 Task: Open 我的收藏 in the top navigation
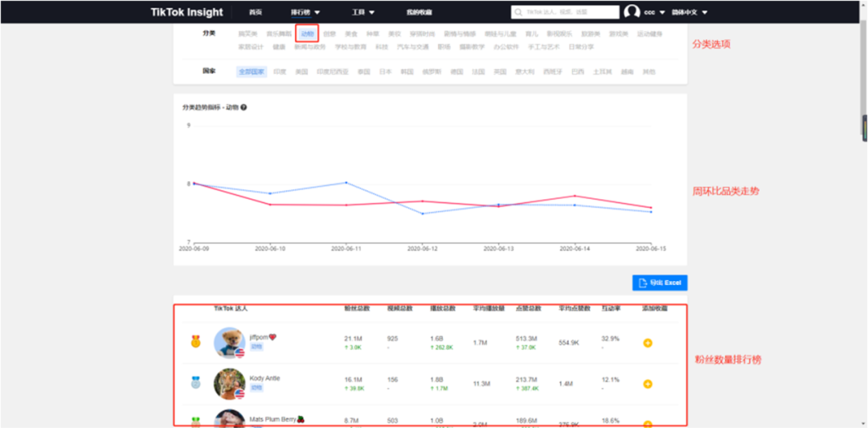pyautogui.click(x=419, y=12)
